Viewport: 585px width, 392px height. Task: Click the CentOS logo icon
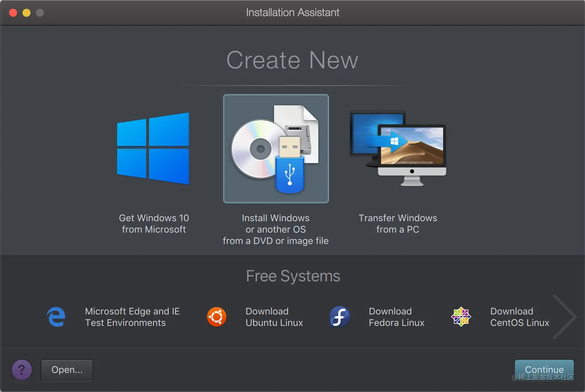click(461, 317)
